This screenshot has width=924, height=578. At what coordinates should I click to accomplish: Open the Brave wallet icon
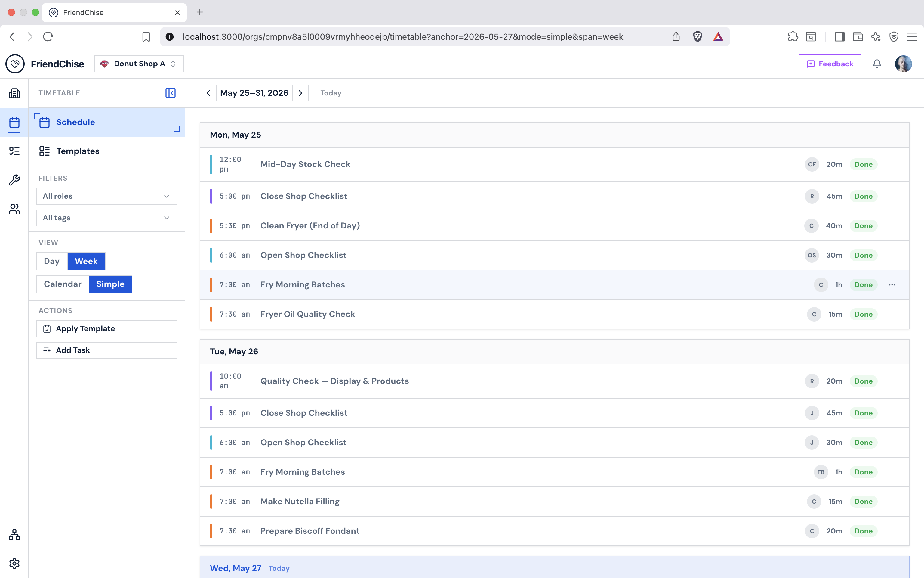click(x=858, y=37)
